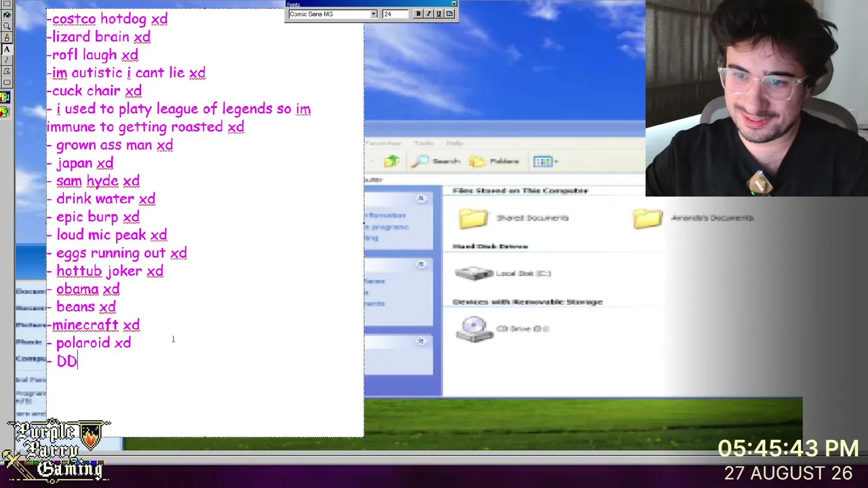
Task: Open the Amanda's Documents folder
Action: [693, 218]
